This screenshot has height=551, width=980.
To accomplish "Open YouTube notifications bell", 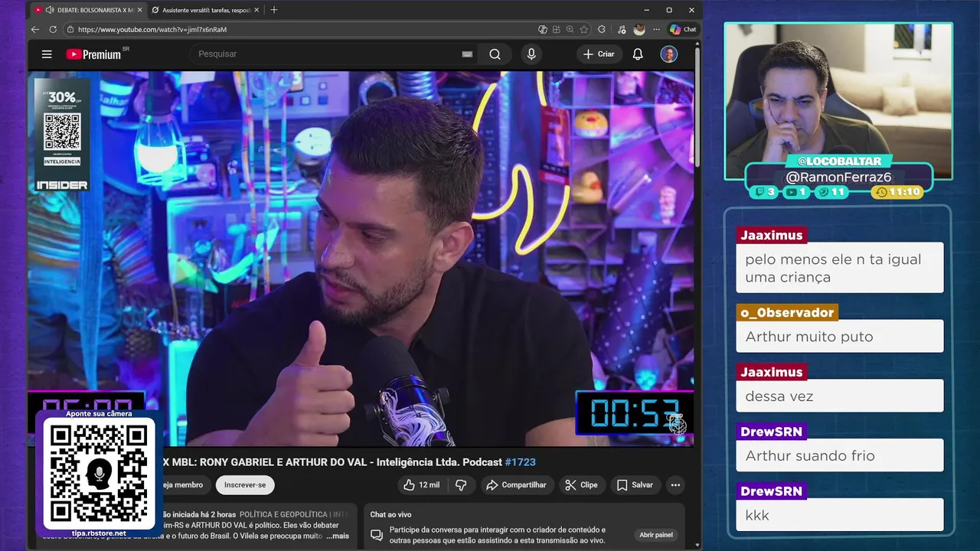I will click(x=638, y=54).
